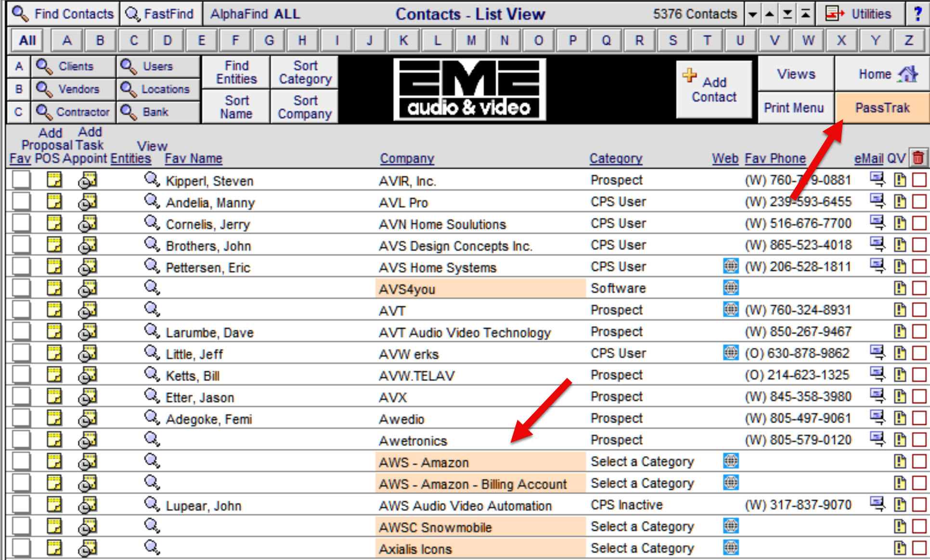Tick delete checkbox for AVIR, Inc. row

tap(919, 180)
